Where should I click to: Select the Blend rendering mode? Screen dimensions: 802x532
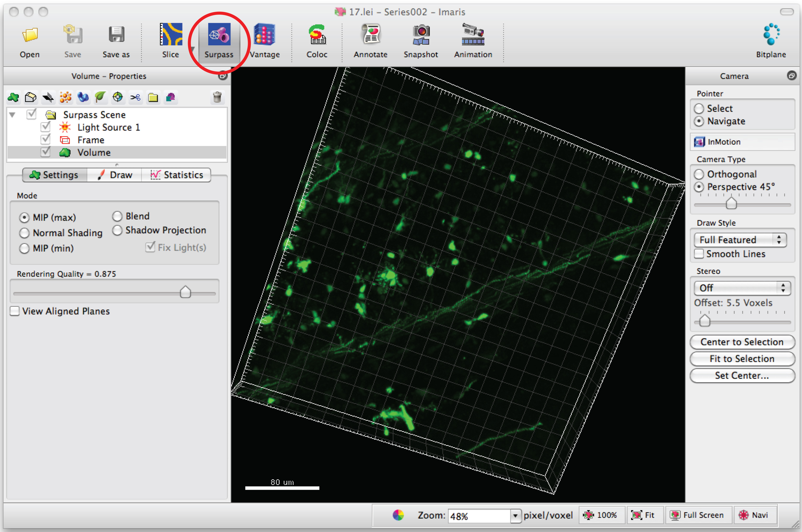[x=117, y=216]
